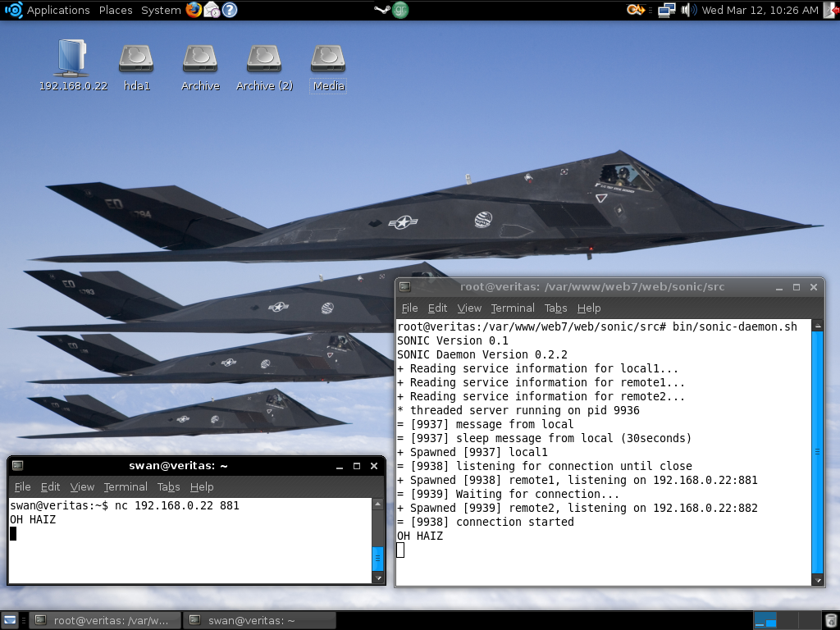Image resolution: width=840 pixels, height=630 pixels.
Task: Click '[9939] Waiting for connection...' line
Action: [x=508, y=494]
